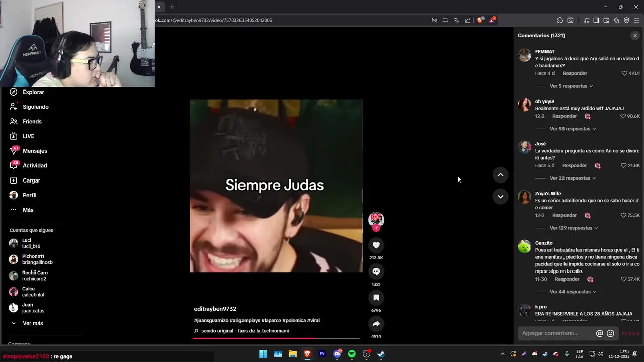Like the video with the heart icon
The height and width of the screenshot is (362, 644).
pyautogui.click(x=376, y=245)
